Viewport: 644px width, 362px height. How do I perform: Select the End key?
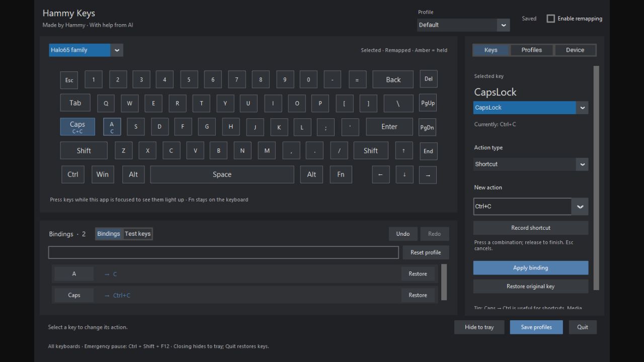click(429, 151)
